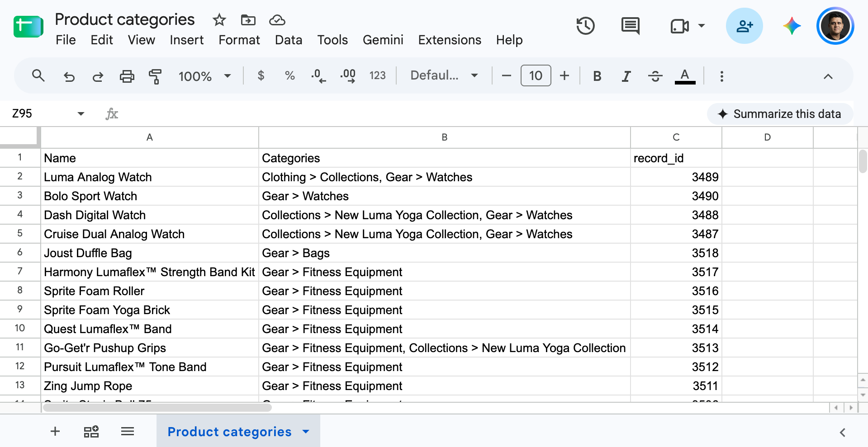Viewport: 868px width, 447px height.
Task: Toggle strikethrough formatting
Action: point(655,76)
